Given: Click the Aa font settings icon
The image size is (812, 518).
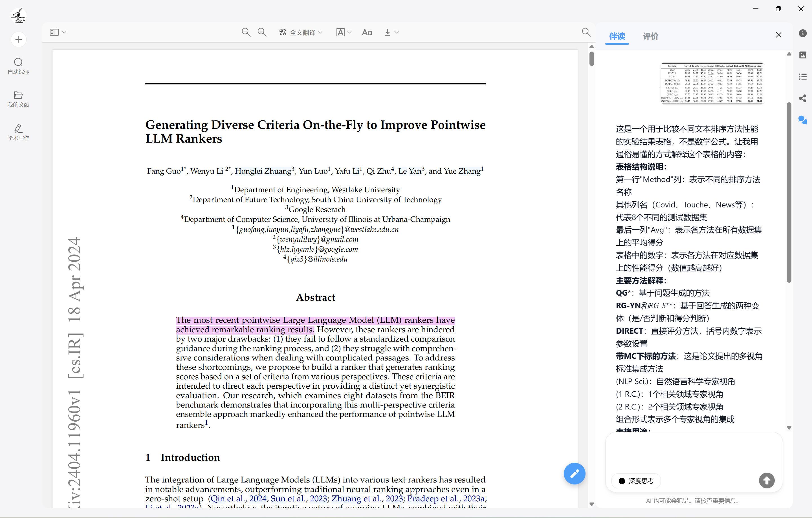Looking at the screenshot, I should (367, 32).
